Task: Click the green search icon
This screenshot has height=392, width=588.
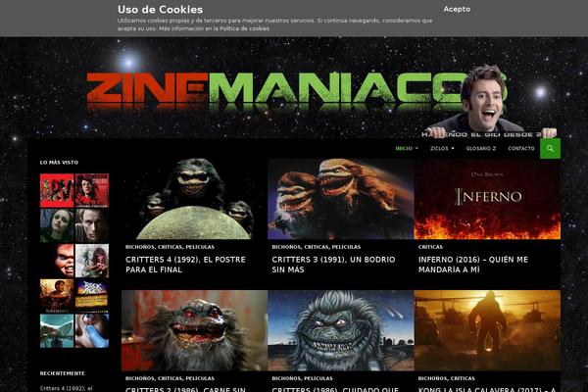Action: click(550, 149)
